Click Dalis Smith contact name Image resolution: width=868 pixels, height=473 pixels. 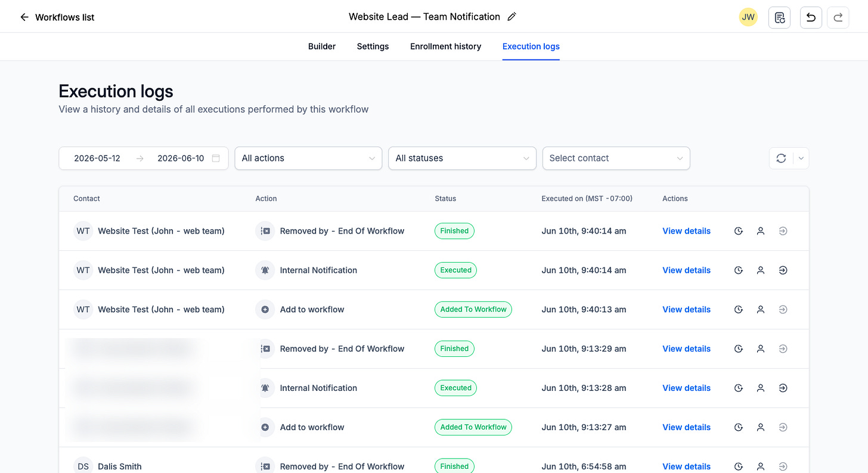120,466
